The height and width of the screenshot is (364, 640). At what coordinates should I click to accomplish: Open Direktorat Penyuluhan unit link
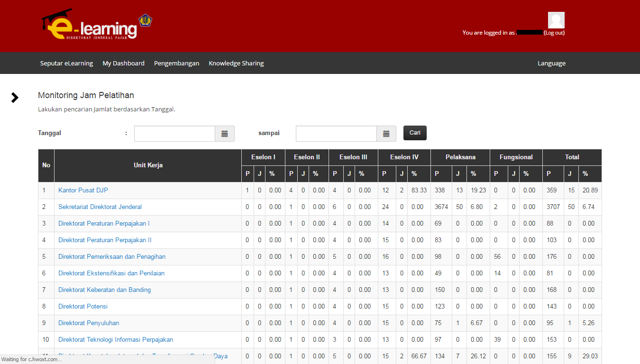tap(89, 323)
